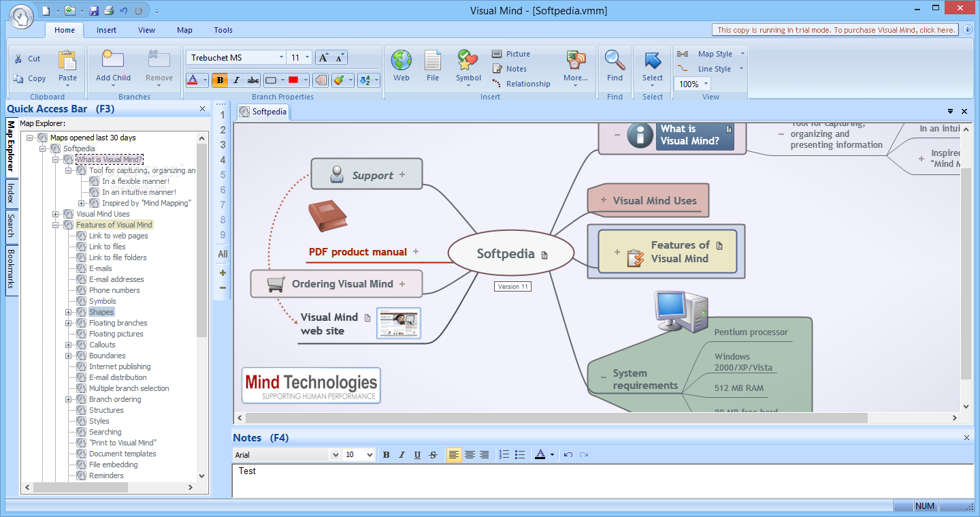
Task: Insert a Picture via the ribbon
Action: coord(511,54)
